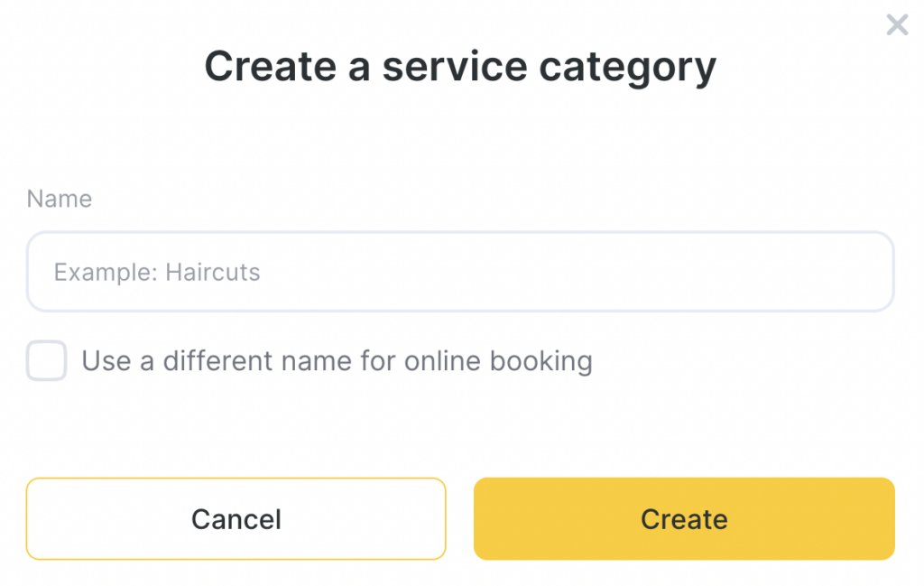924x586 pixels.
Task: Check the box beside the online booking option
Action: 47,361
